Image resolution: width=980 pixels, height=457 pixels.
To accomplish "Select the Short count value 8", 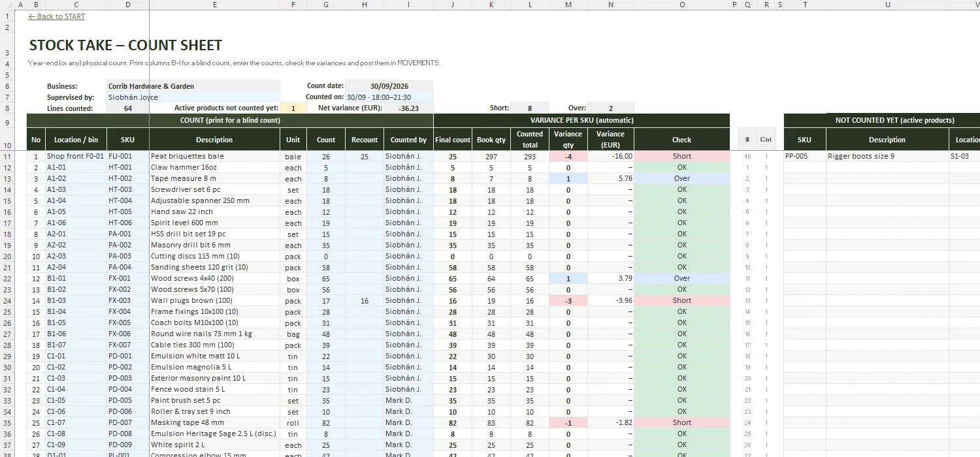I will pos(529,108).
